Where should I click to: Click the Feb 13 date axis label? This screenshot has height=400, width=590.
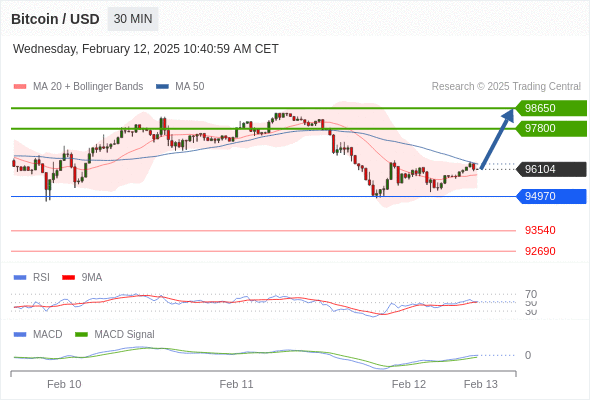click(x=481, y=384)
